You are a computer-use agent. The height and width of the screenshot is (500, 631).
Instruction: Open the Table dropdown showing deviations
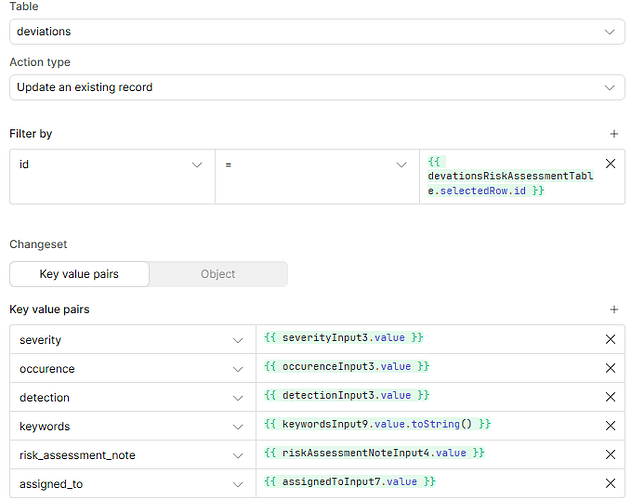coord(317,31)
